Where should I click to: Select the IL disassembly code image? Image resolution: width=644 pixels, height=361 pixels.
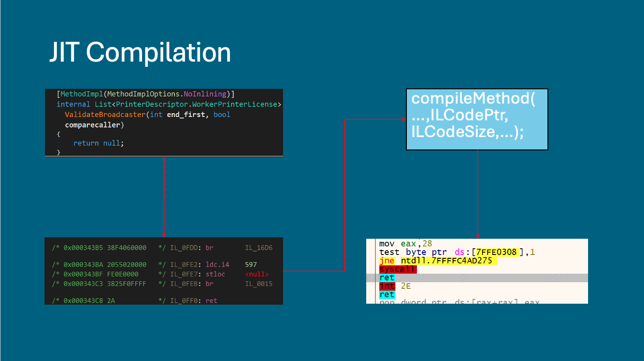coord(164,271)
